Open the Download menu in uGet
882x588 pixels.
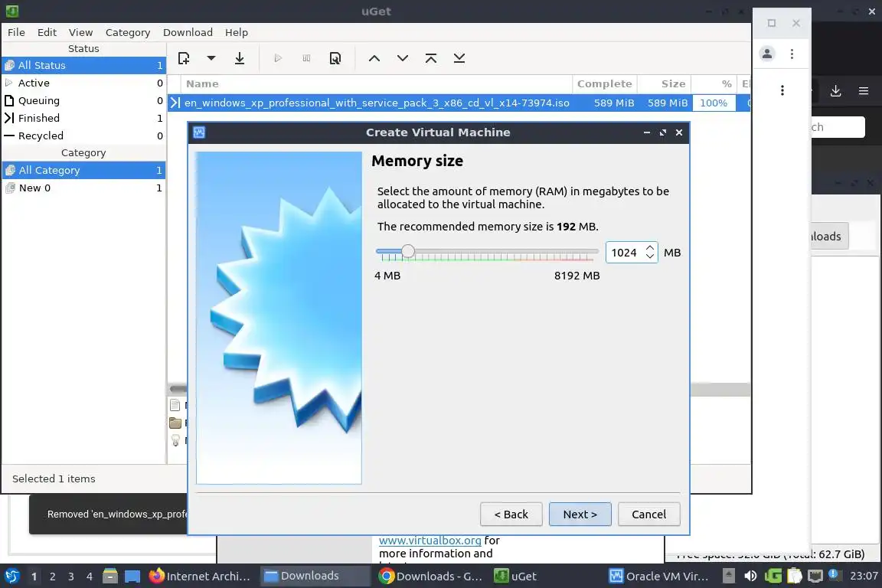point(188,32)
